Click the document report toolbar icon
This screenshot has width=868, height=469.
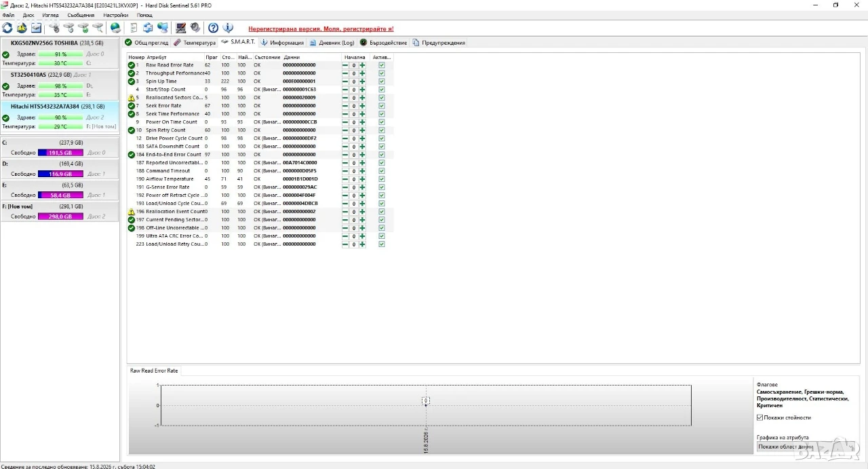point(134,28)
